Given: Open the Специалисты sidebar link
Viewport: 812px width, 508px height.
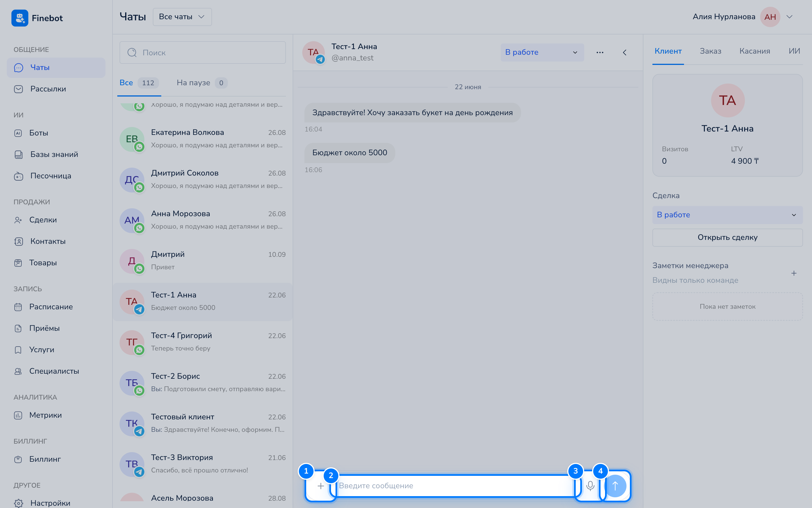Looking at the screenshot, I should click(56, 371).
